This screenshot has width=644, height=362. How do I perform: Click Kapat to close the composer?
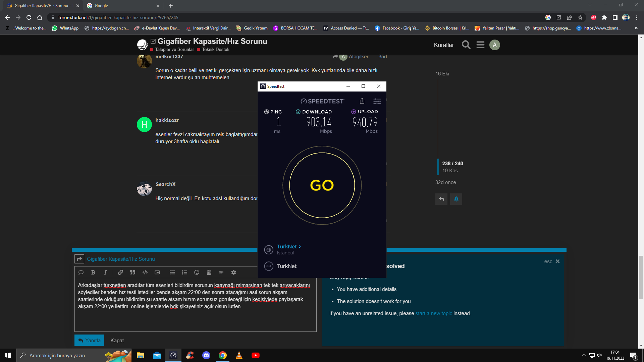(x=117, y=340)
